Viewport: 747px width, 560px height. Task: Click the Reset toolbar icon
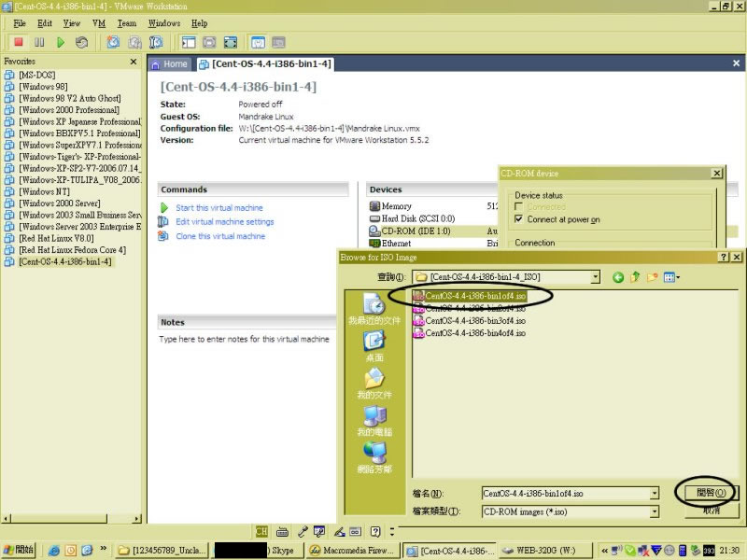click(x=81, y=42)
